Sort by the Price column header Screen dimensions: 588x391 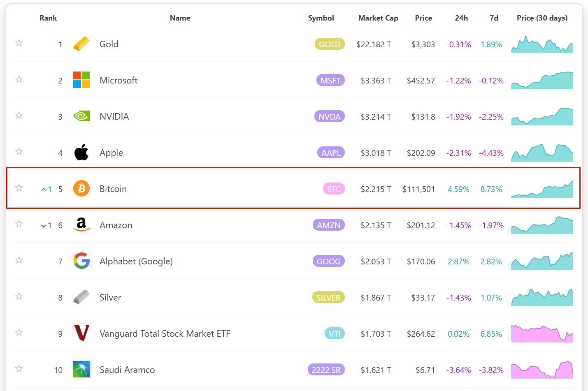pyautogui.click(x=423, y=18)
